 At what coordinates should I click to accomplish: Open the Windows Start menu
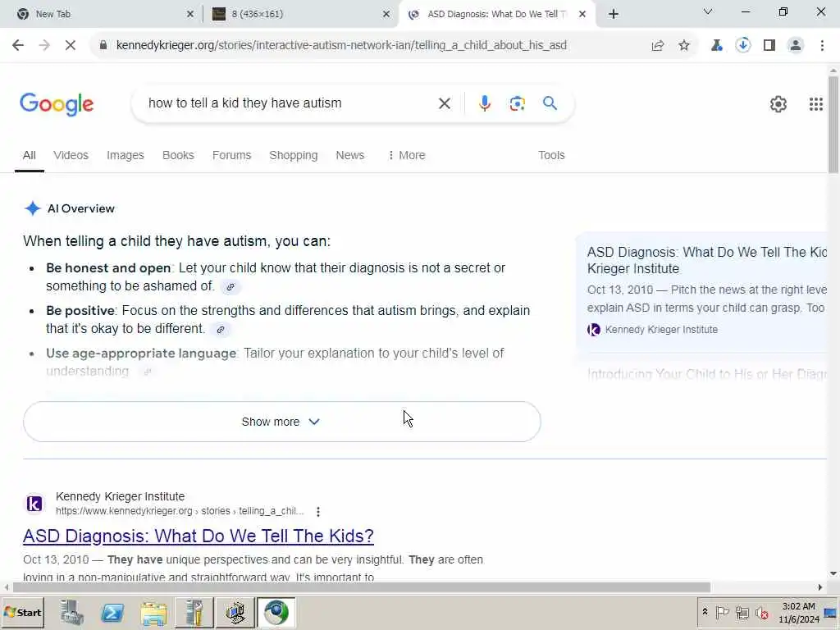click(22, 613)
